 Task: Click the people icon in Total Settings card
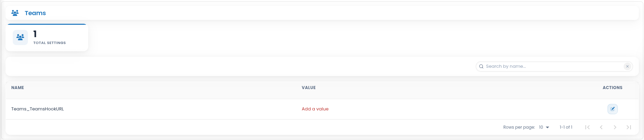click(x=20, y=37)
